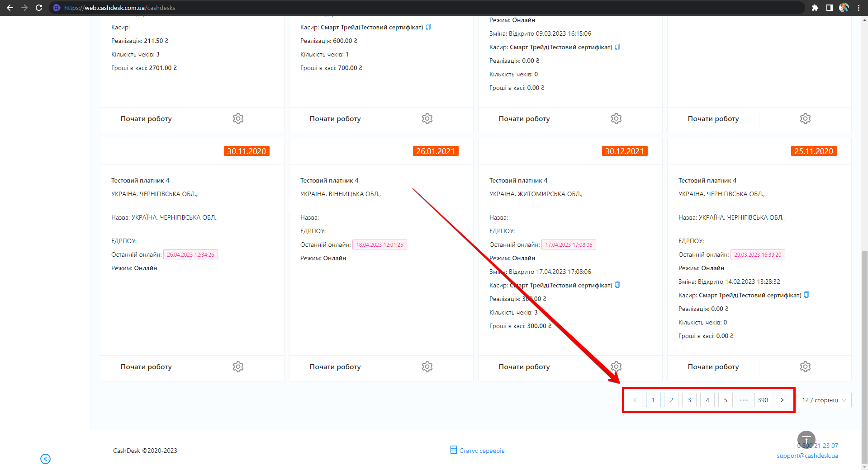This screenshot has height=470, width=868.
Task: Open settings gear for 30.11.2020 cash desk
Action: (x=238, y=367)
